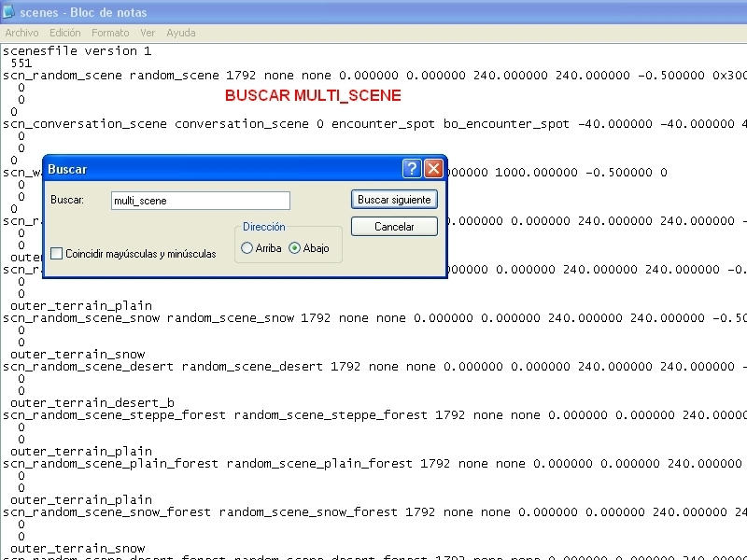747x560 pixels.
Task: Select the Arriba direction radio button
Action: (247, 248)
